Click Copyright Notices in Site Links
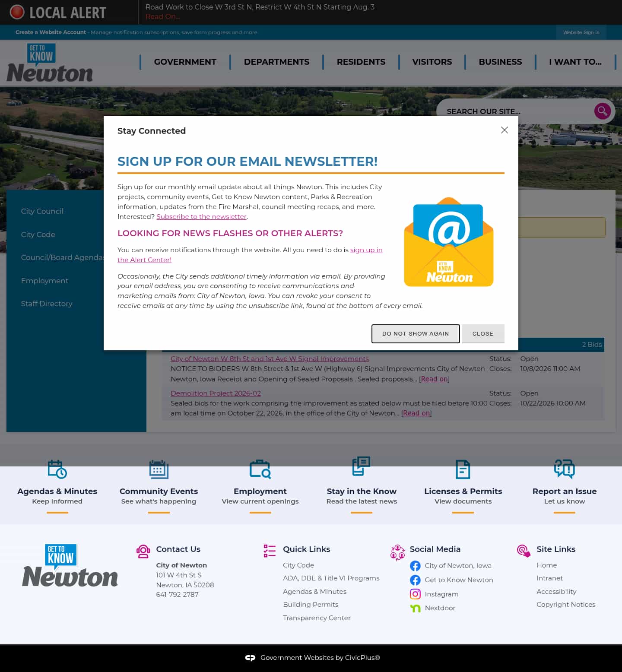622x672 pixels. pyautogui.click(x=566, y=605)
